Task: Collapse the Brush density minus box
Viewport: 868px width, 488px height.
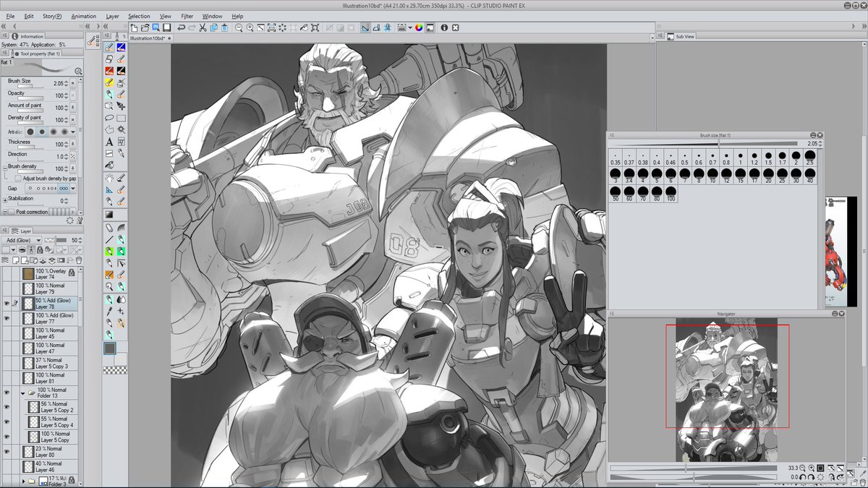Action: [5, 168]
